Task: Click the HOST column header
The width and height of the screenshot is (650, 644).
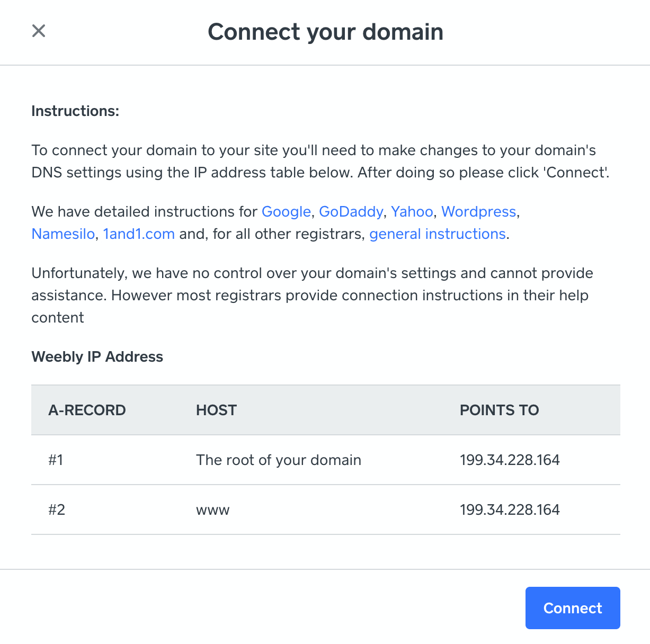Action: coord(216,410)
